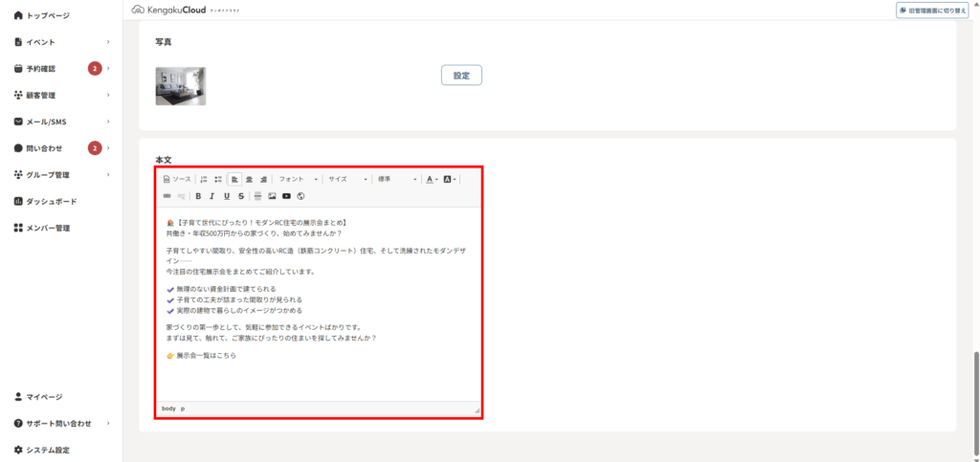Insert a numbered list
Viewport: 980px width, 462px height.
point(204,179)
